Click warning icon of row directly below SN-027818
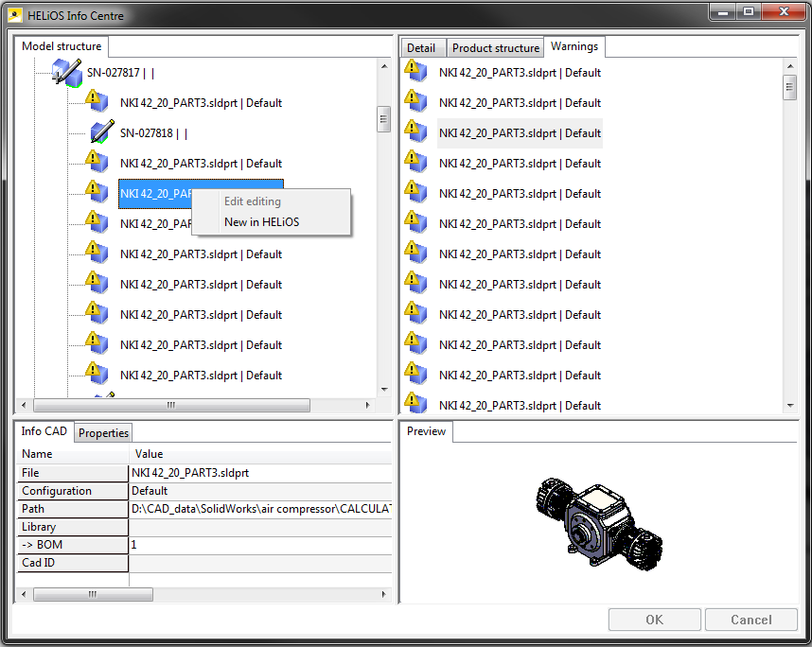The image size is (812, 647). click(97, 162)
